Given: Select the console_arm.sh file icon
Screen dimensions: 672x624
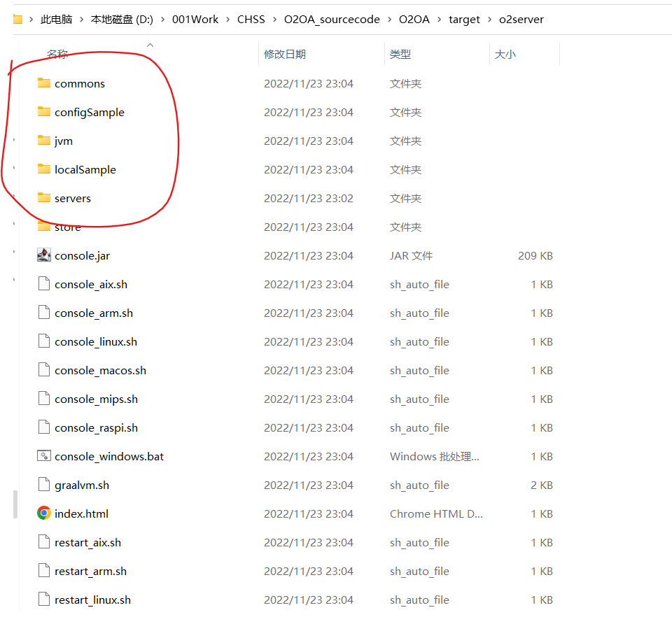Looking at the screenshot, I should (43, 313).
